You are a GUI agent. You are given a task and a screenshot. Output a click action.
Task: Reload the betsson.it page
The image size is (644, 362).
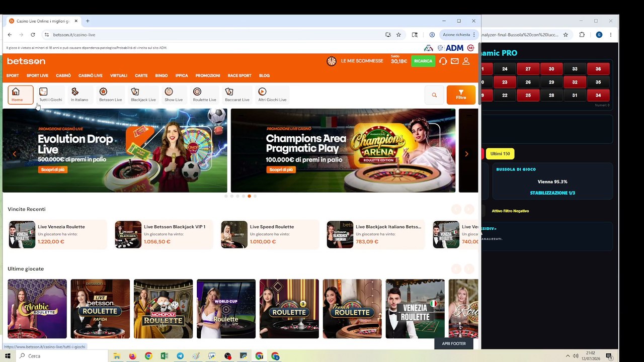coord(33,35)
